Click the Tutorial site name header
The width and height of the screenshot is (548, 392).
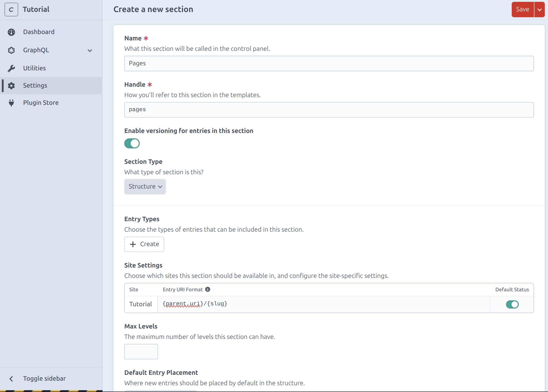tap(36, 9)
